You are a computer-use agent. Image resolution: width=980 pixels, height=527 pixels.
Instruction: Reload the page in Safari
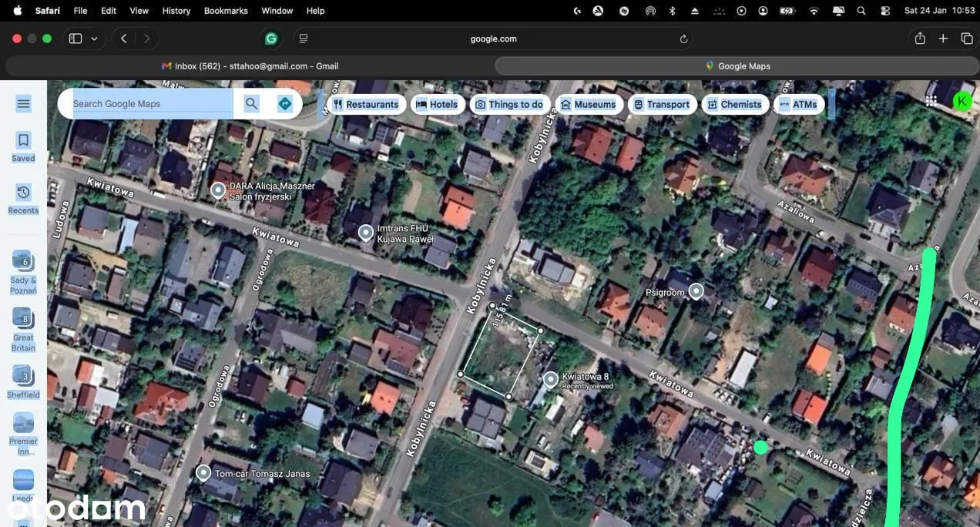pos(683,39)
